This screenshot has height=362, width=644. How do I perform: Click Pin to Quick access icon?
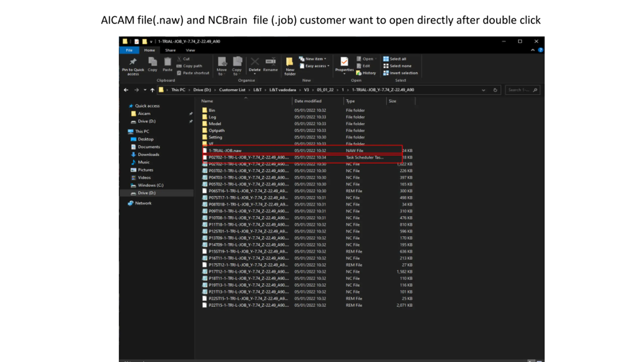point(133,66)
